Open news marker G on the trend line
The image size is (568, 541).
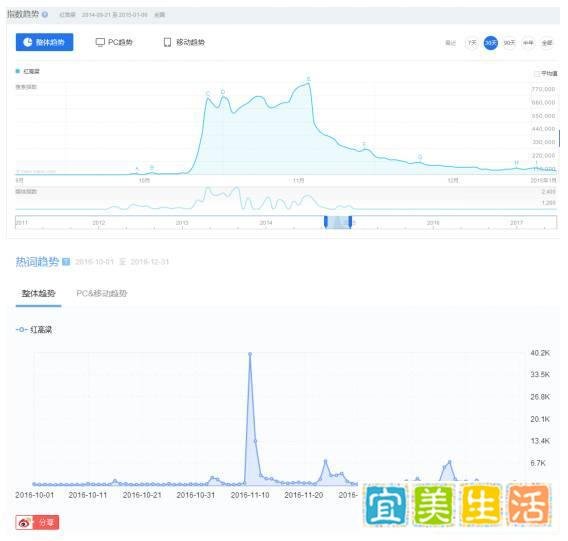(x=420, y=157)
